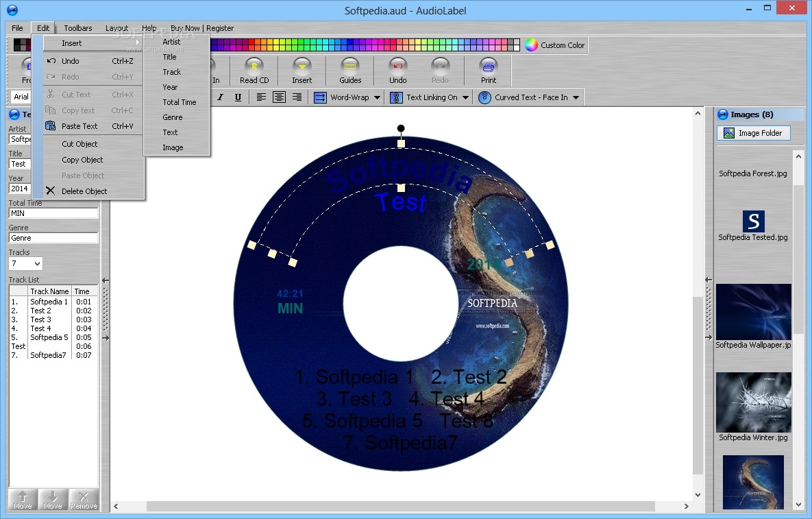Open the Help menu
The width and height of the screenshot is (812, 519).
149,28
